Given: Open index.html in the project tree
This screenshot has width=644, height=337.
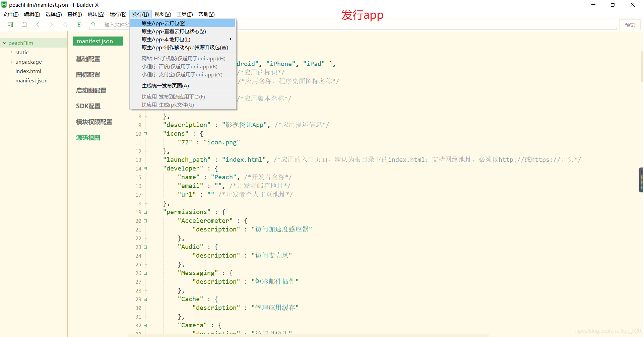Looking at the screenshot, I should [x=28, y=71].
